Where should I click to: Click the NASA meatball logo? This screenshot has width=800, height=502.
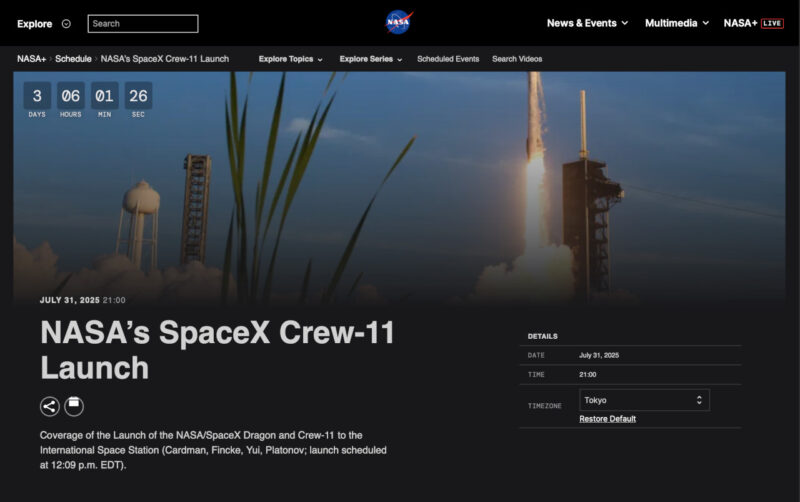point(398,22)
